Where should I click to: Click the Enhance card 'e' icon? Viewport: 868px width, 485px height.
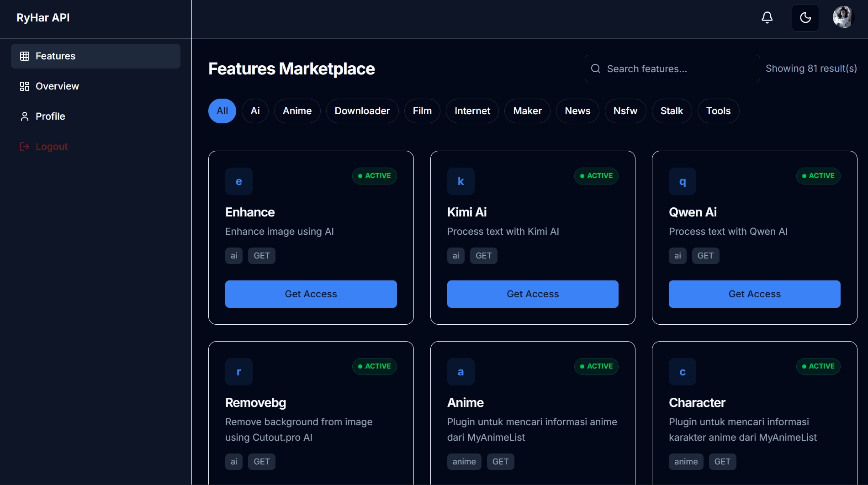(239, 181)
